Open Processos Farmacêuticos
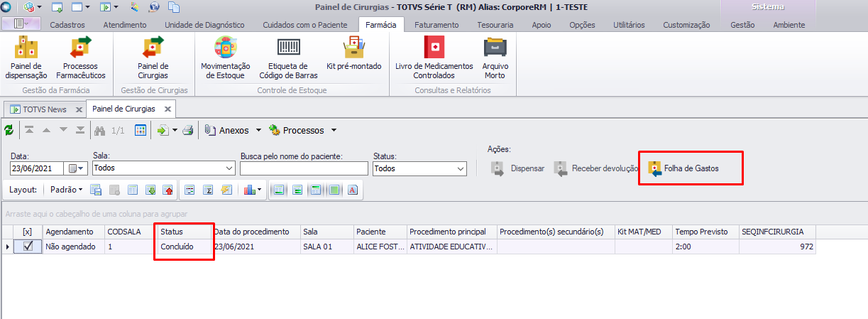 coord(80,58)
